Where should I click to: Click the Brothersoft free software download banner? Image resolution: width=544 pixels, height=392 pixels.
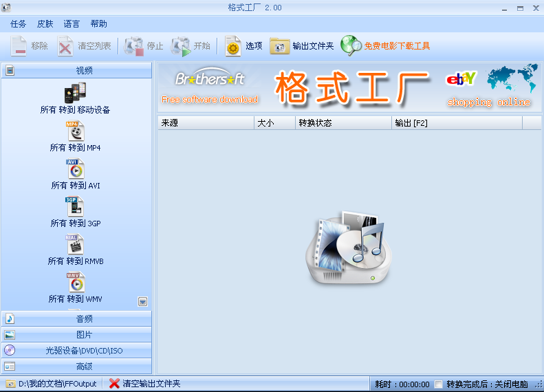pos(210,86)
